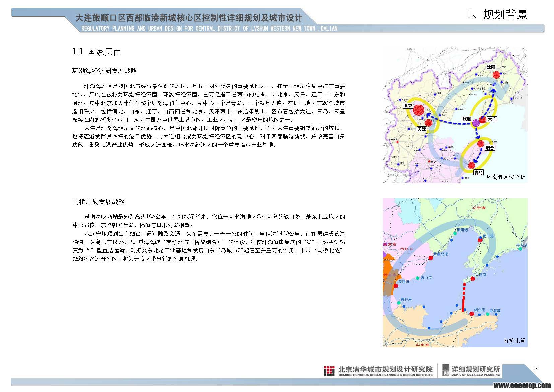
Task: Click the 北京 label on upper map
Action: (x=408, y=106)
